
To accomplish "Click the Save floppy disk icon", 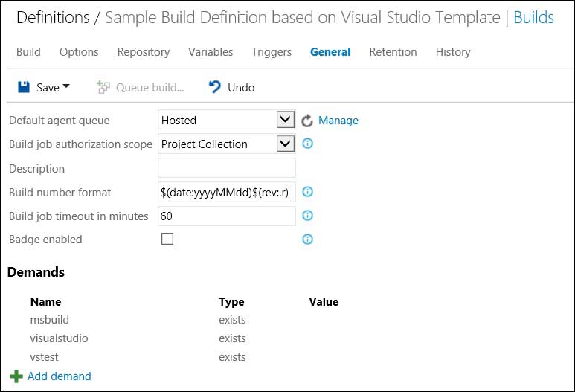I will click(x=24, y=87).
